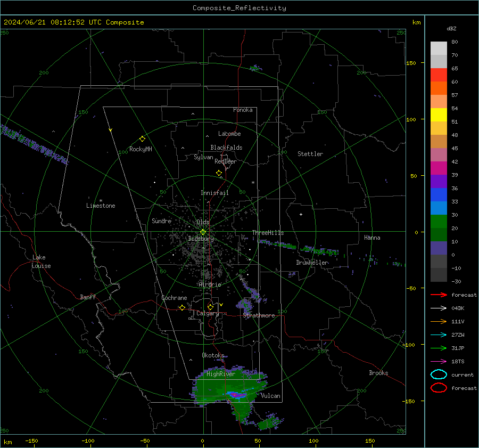Screen dimensions: 479x448
Task: Click the green 31JP arrow legend icon
Action: point(439,348)
